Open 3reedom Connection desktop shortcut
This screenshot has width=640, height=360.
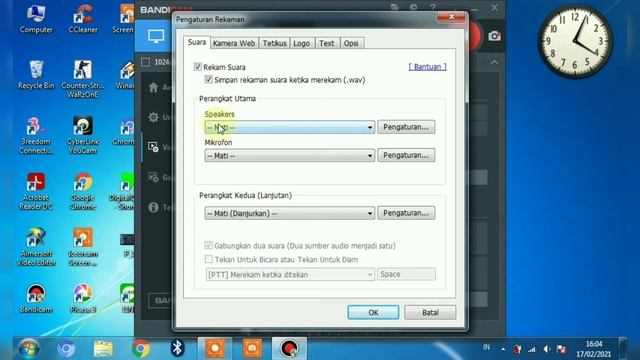tap(36, 136)
